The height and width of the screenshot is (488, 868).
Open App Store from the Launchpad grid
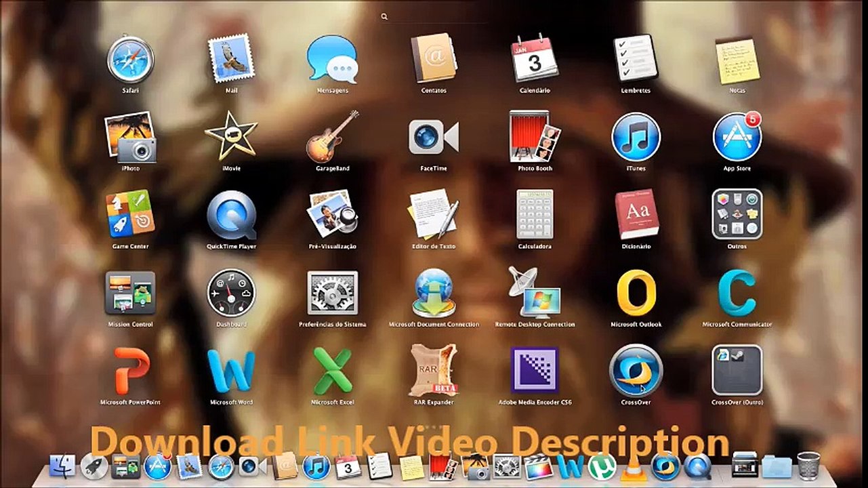click(737, 137)
